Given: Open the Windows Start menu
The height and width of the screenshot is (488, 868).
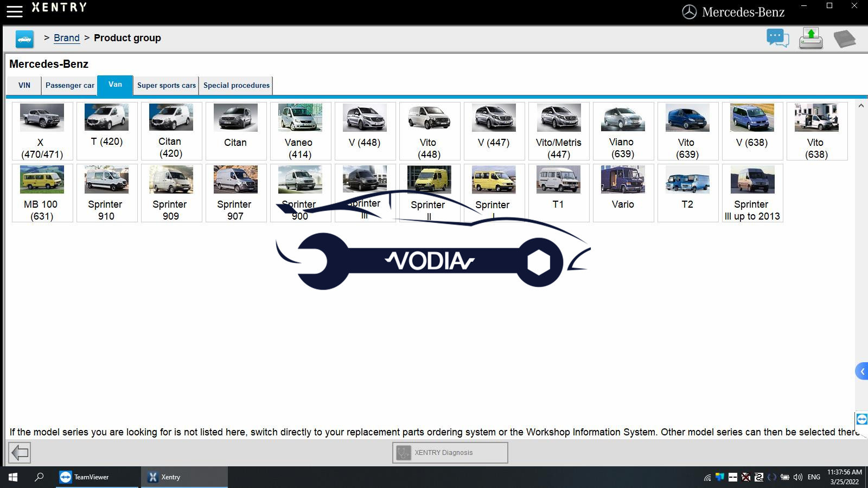Looking at the screenshot, I should point(13,477).
